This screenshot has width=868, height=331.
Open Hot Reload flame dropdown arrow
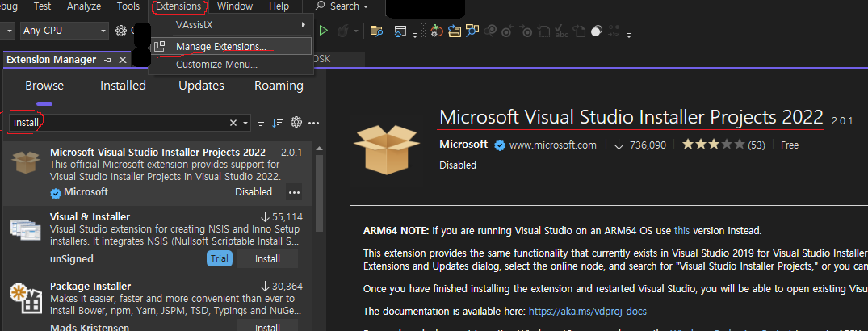pos(356,31)
